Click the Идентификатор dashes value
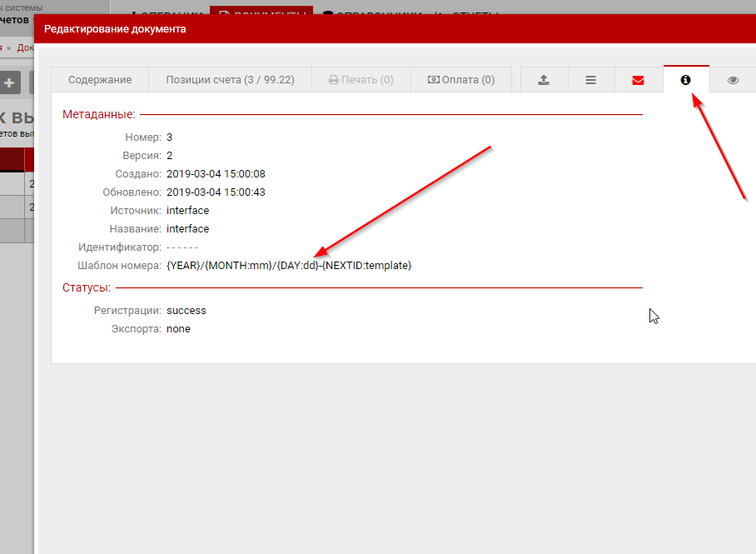The width and height of the screenshot is (756, 554). (182, 247)
